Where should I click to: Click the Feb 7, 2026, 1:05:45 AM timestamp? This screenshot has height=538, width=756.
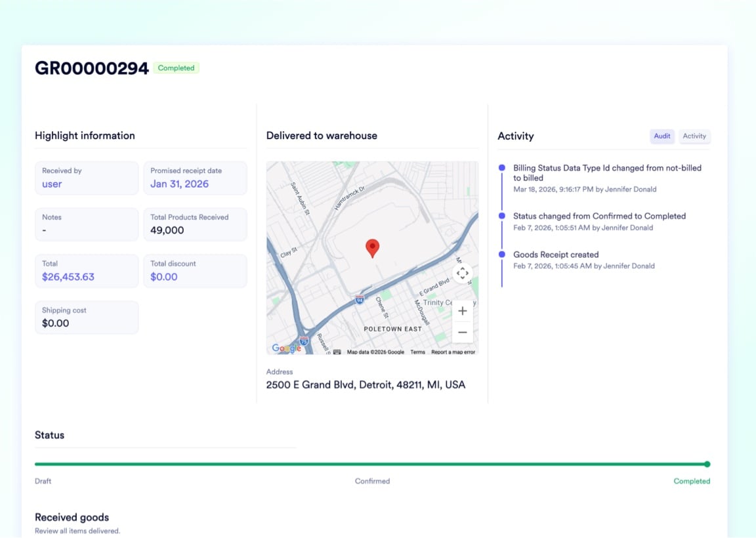pyautogui.click(x=553, y=266)
